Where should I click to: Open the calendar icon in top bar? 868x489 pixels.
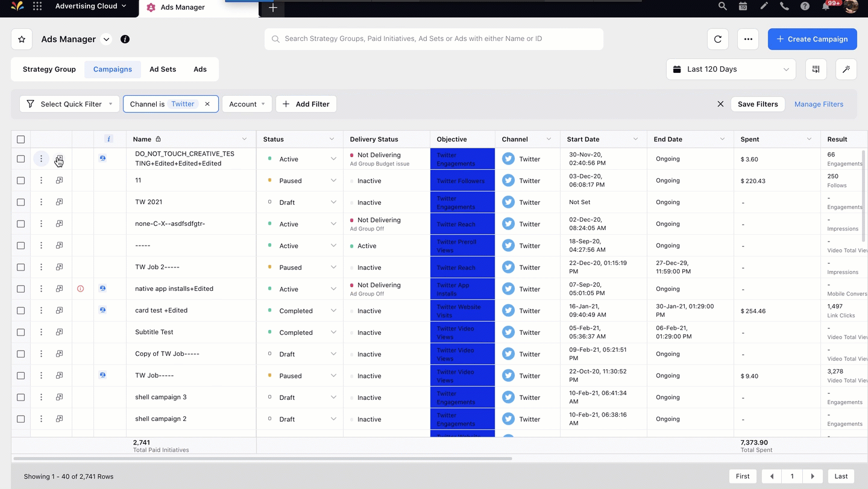click(x=743, y=6)
